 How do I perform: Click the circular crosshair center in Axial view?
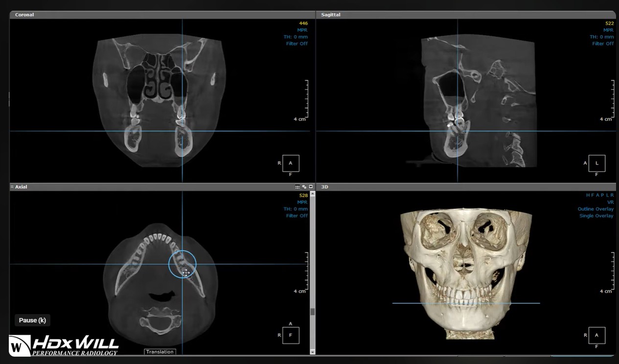(183, 264)
